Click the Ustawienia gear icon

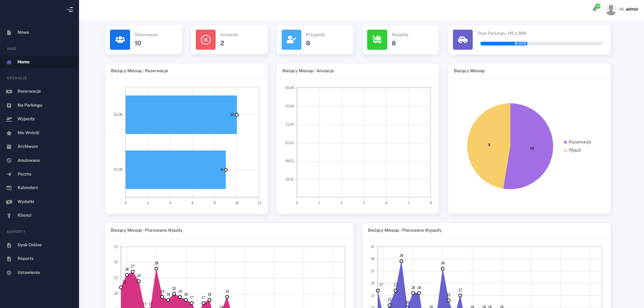(9, 273)
